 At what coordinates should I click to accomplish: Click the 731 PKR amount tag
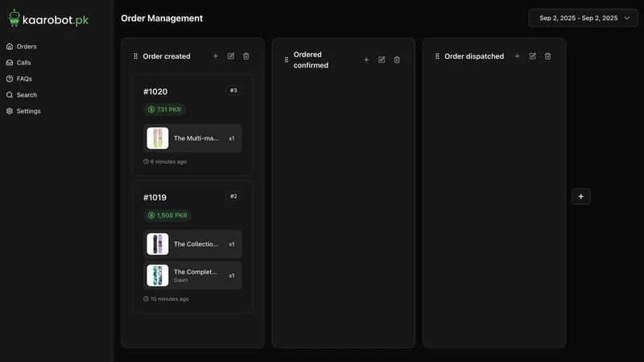coord(164,109)
